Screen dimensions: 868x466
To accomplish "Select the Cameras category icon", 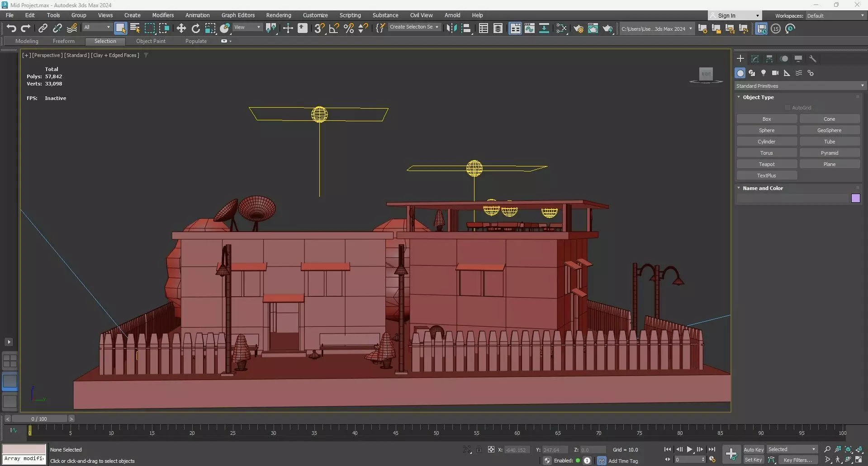I will 775,73.
